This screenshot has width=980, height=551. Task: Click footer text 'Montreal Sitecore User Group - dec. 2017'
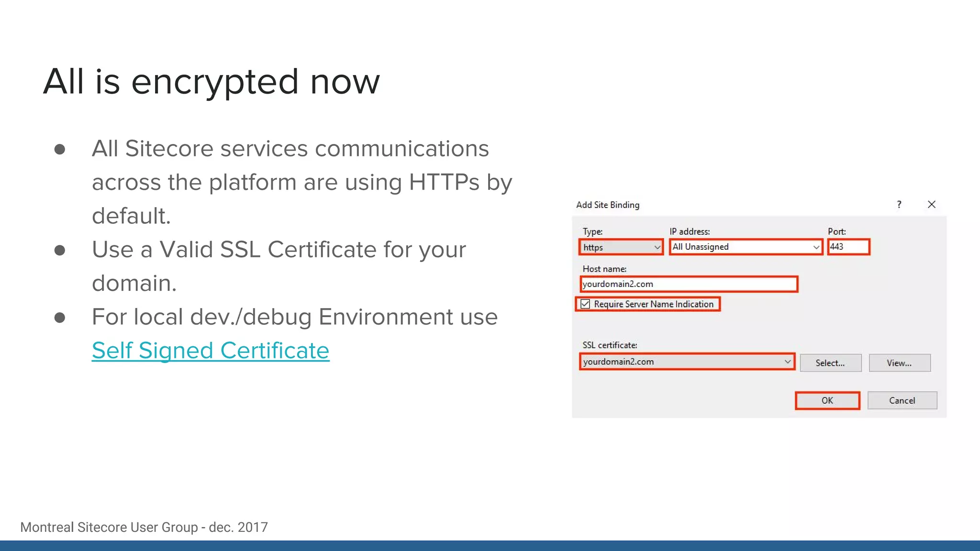144,527
